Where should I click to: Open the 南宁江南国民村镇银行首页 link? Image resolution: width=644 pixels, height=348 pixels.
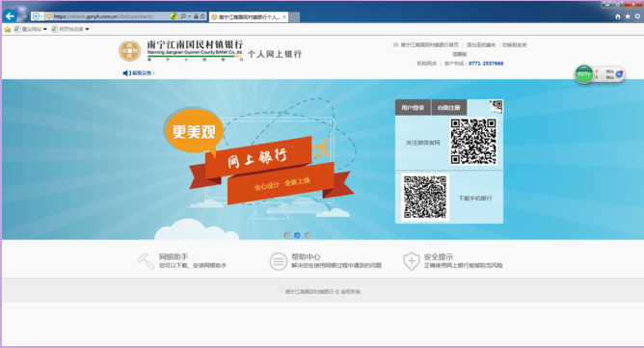429,44
